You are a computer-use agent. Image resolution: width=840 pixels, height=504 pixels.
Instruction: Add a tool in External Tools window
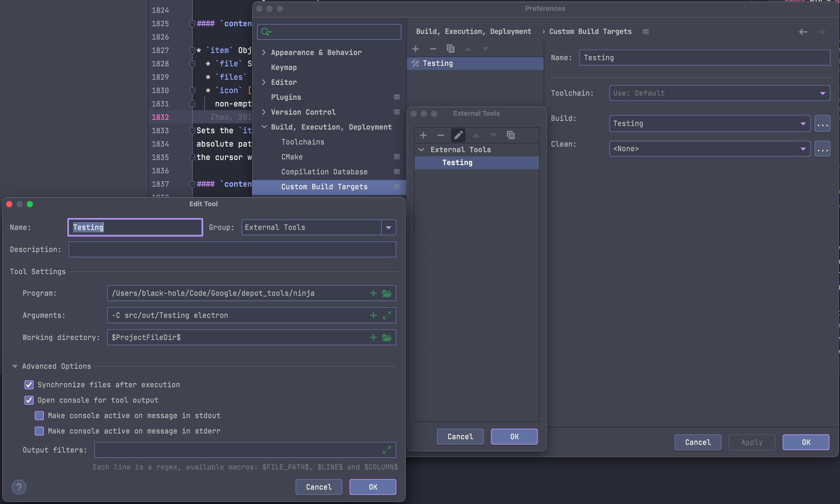coord(423,135)
